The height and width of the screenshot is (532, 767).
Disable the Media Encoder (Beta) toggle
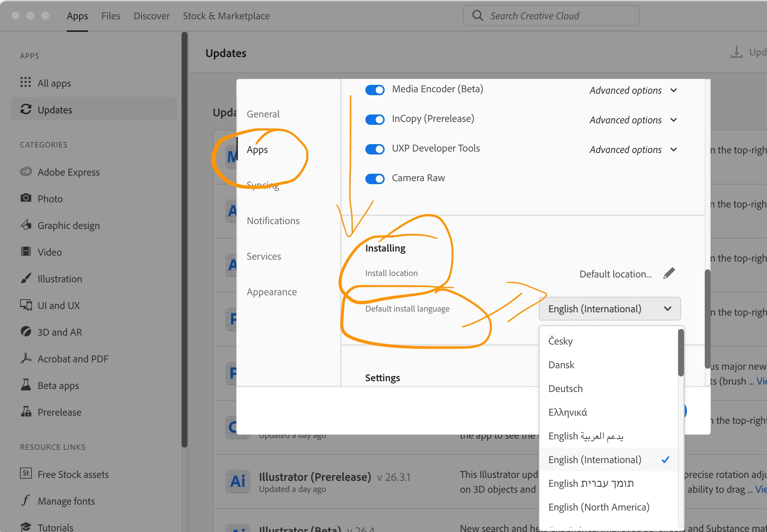point(375,90)
